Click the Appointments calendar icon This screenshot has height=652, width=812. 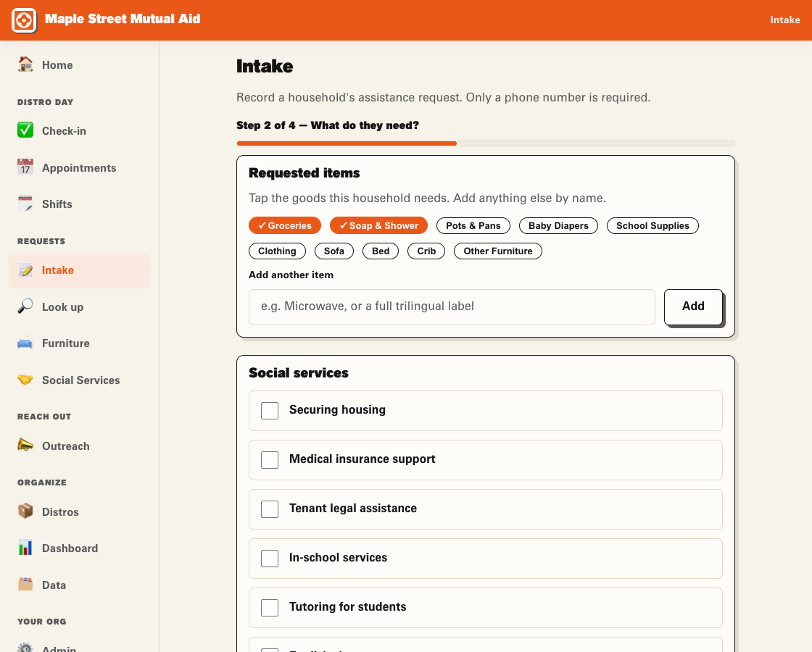tap(25, 167)
